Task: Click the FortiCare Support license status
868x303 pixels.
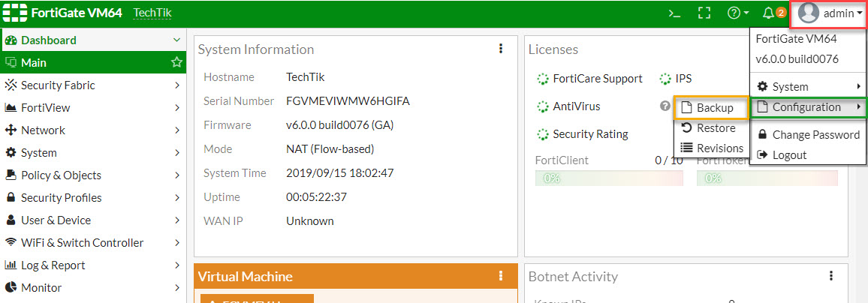Action: tap(590, 79)
